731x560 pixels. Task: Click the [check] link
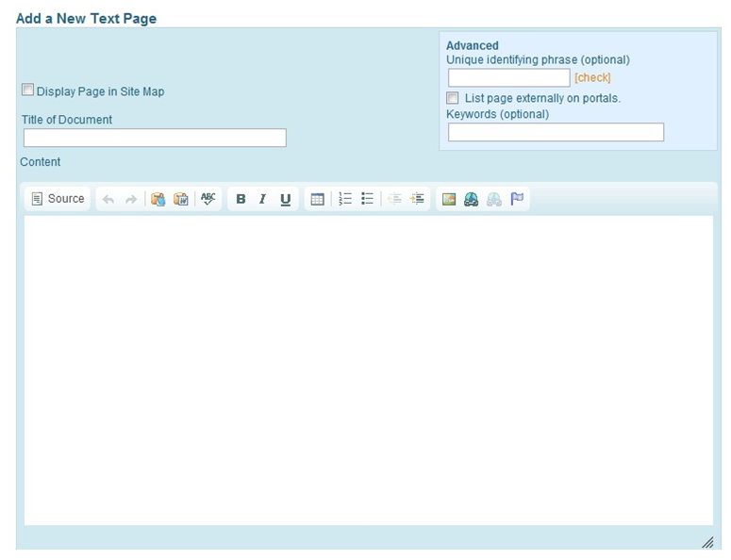point(592,78)
